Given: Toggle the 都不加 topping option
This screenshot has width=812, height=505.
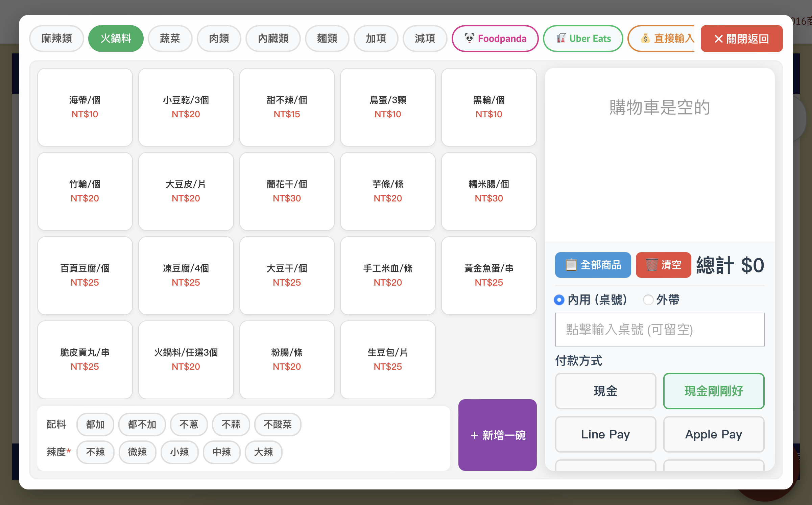Looking at the screenshot, I should [x=142, y=425].
